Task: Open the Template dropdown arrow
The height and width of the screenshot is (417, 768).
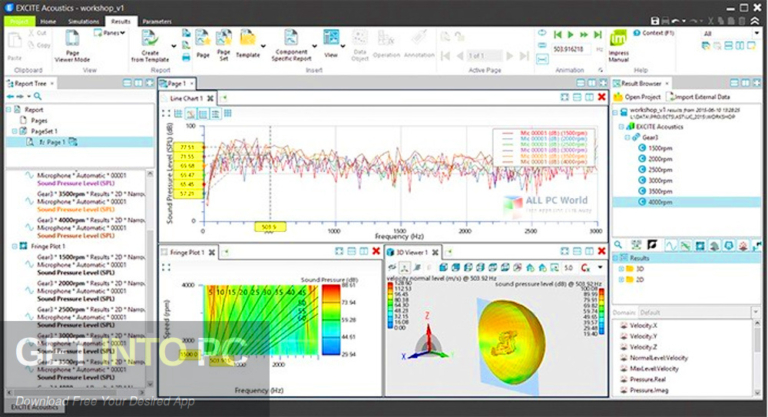Action: tap(263, 47)
